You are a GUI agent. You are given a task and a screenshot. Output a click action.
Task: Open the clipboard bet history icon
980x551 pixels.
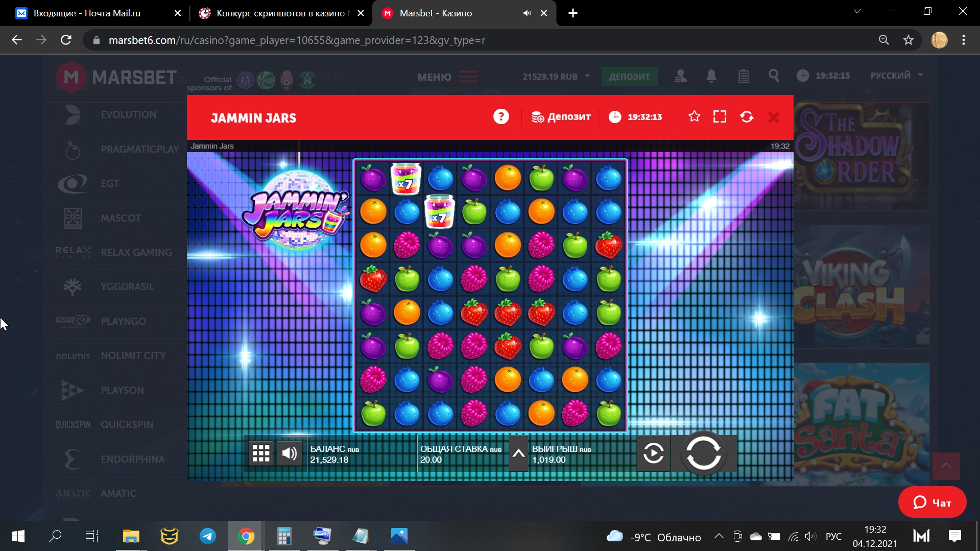coord(743,76)
